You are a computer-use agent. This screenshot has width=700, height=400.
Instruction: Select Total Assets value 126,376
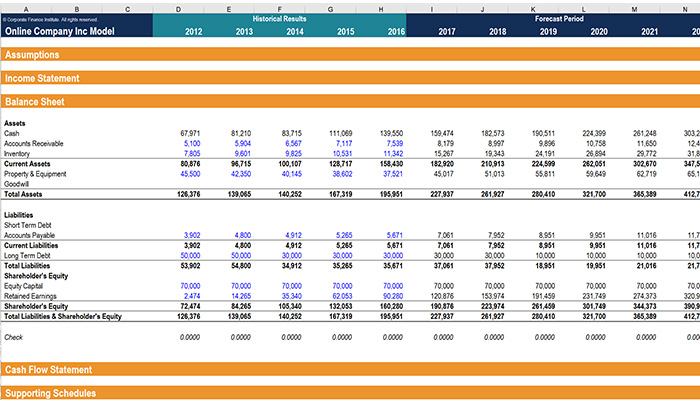click(189, 194)
